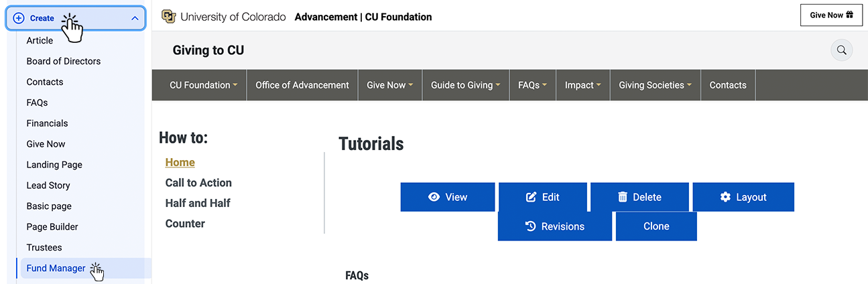Click the magnifying glass search icon
This screenshot has height=284, width=868.
pos(841,50)
